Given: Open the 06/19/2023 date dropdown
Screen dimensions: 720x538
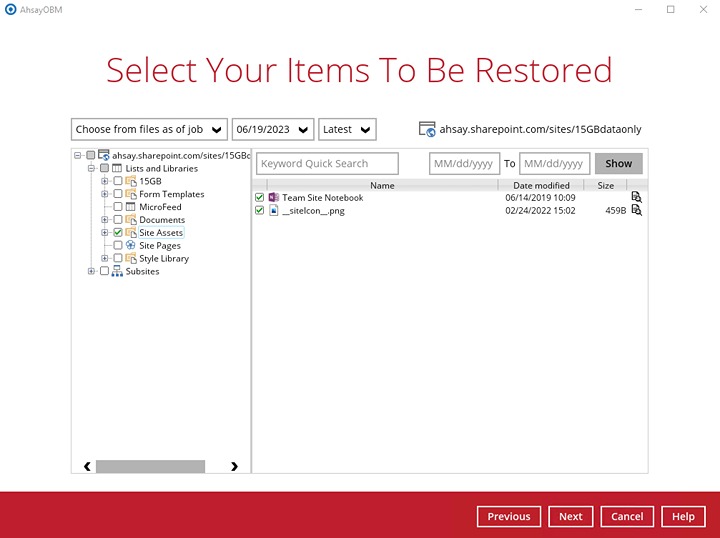Looking at the screenshot, I should pyautogui.click(x=273, y=129).
